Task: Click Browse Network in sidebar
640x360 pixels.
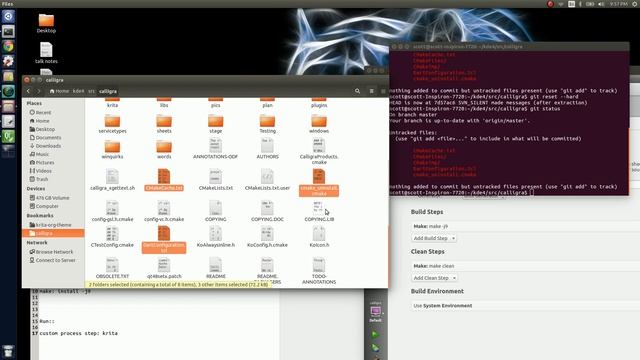Action: click(x=51, y=252)
